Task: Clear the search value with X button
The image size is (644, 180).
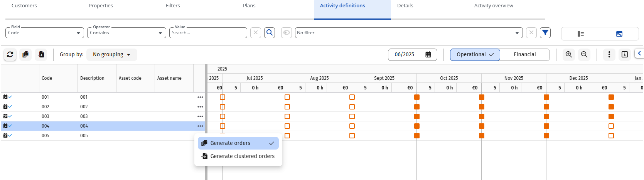Action: (x=255, y=33)
